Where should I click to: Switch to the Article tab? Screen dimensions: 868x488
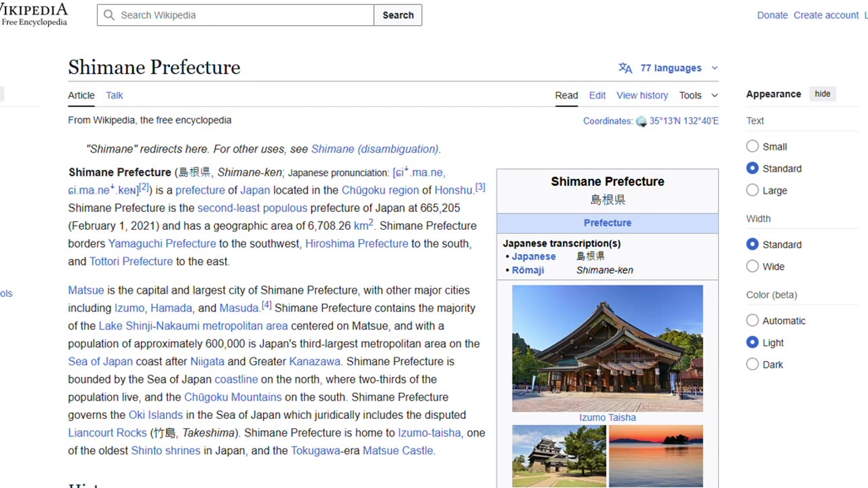[81, 96]
